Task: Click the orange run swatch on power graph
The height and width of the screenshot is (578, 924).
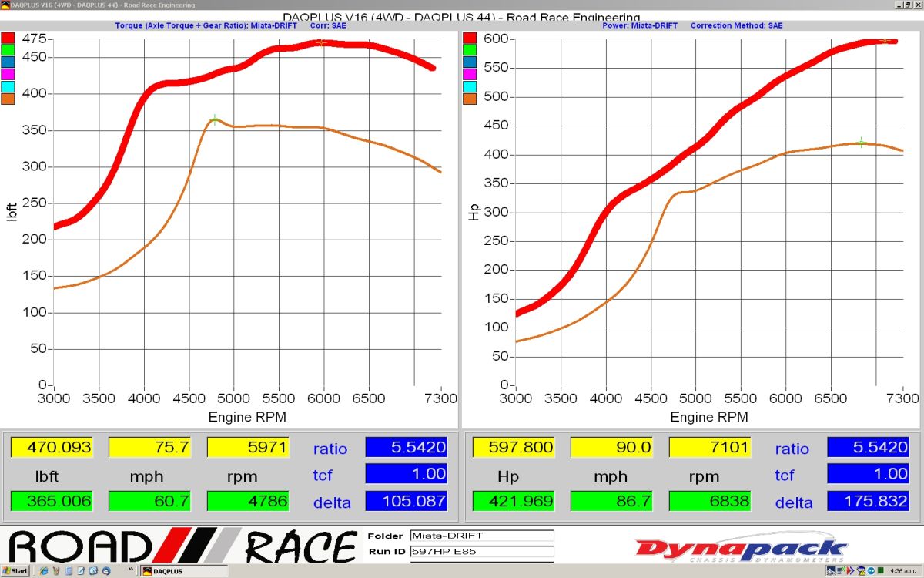Action: coord(470,99)
